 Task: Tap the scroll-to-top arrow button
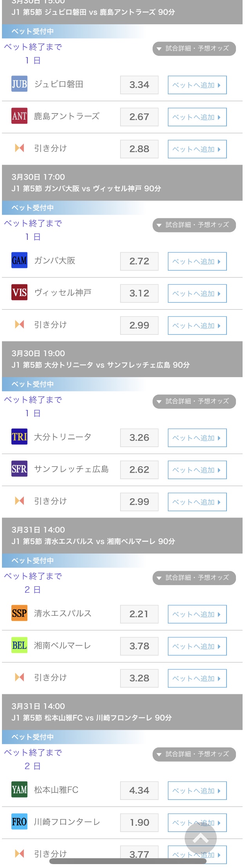pos(200,838)
